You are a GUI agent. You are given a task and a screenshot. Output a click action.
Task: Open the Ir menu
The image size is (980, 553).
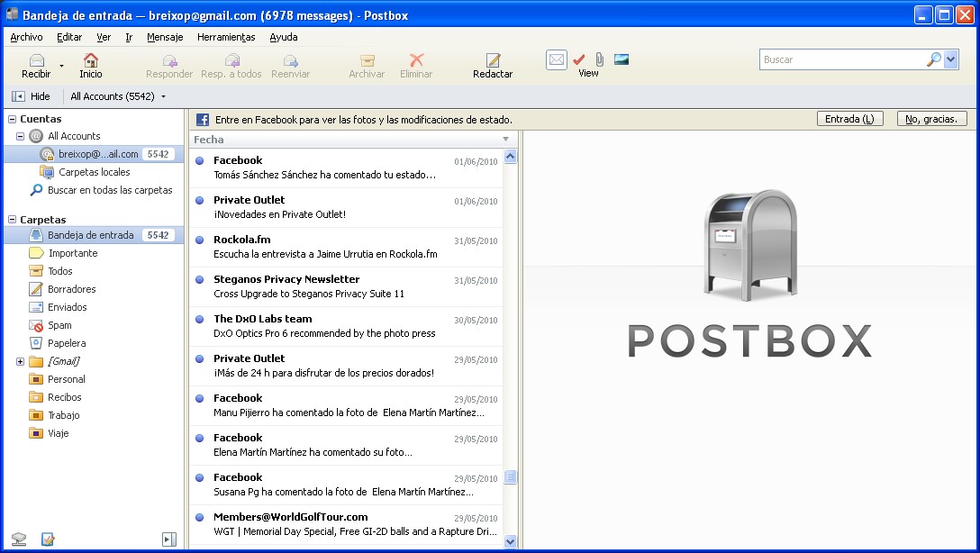click(x=129, y=37)
